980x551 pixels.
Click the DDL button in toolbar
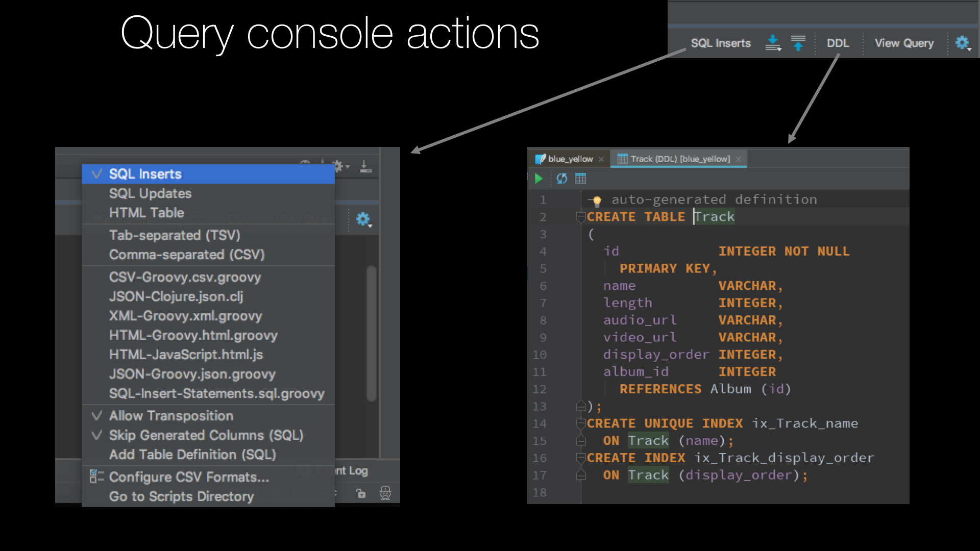coord(838,43)
